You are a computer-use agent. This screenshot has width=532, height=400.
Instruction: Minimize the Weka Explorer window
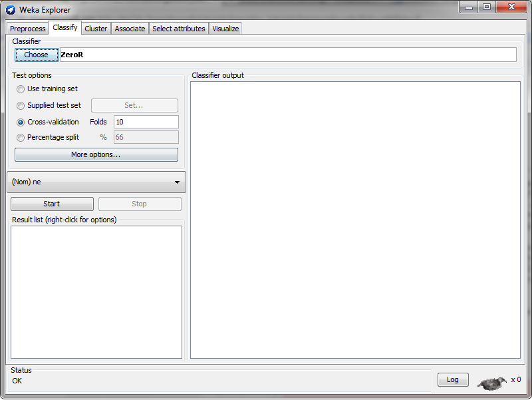tap(470, 7)
